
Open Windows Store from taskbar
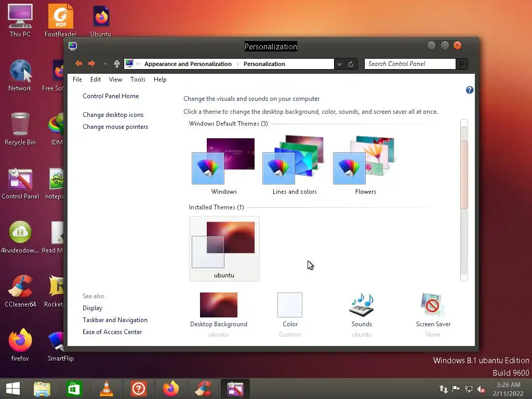(x=74, y=389)
